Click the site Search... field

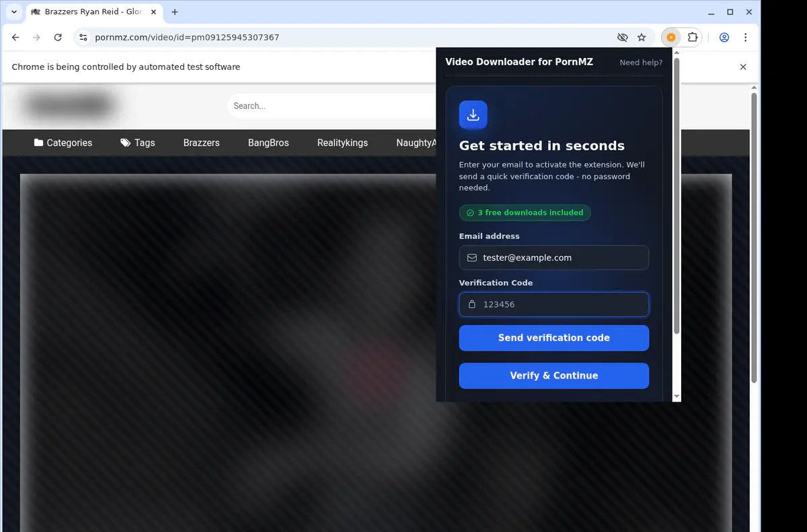click(x=332, y=106)
